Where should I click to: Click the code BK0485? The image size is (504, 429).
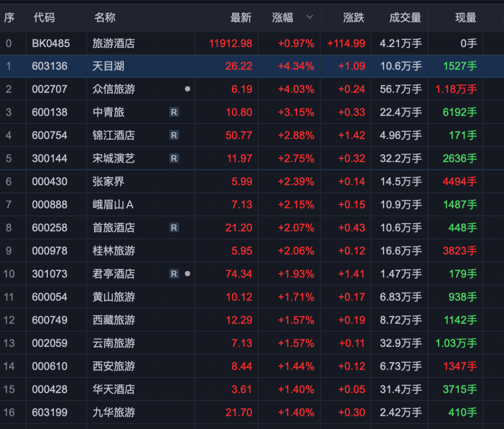[x=51, y=43]
